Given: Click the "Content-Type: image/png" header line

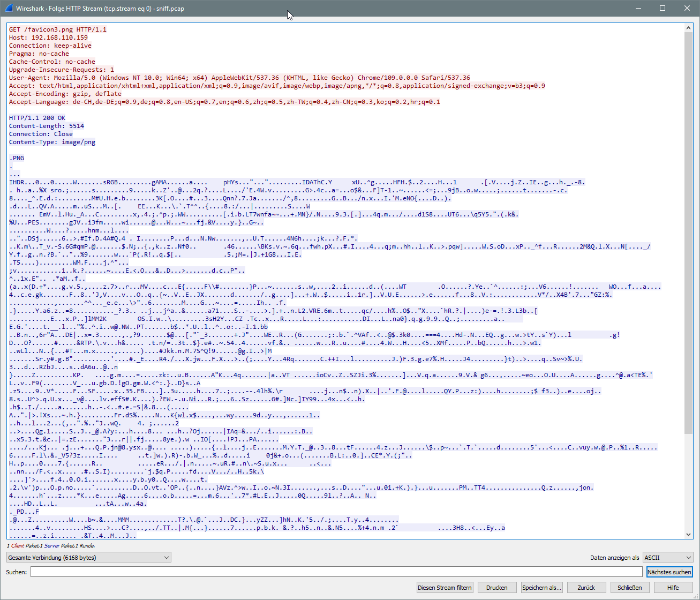Looking at the screenshot, I should [x=52, y=142].
